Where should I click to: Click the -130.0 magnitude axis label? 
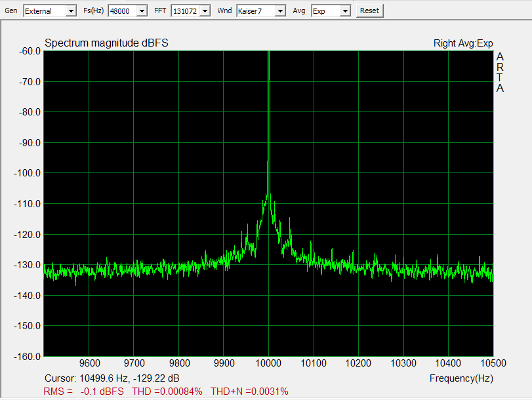tap(27, 265)
